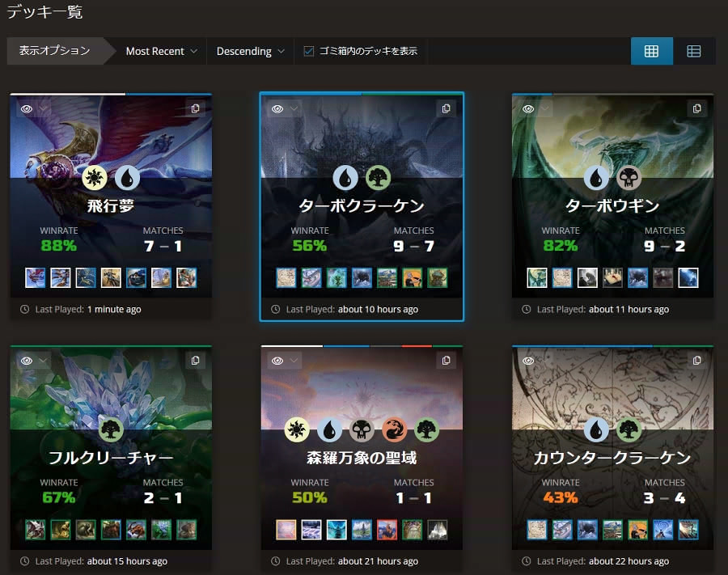Viewport: 728px width, 575px height.
Task: Click first card thumbnail in フルクリーチャー deck
Action: coord(36,530)
